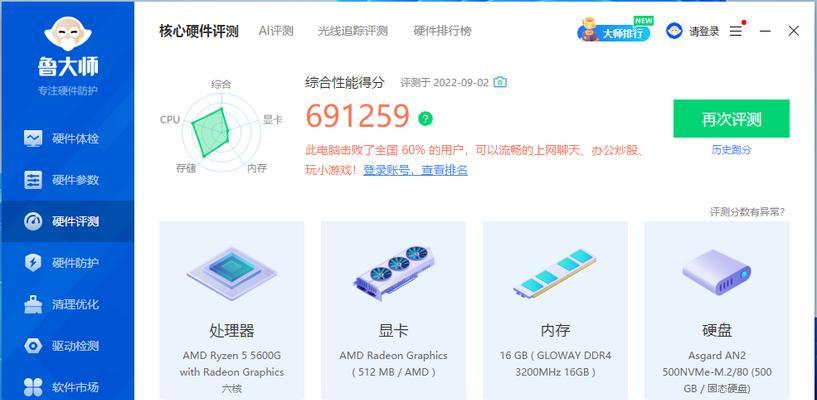Click the 显卡 card title

pyautogui.click(x=393, y=330)
